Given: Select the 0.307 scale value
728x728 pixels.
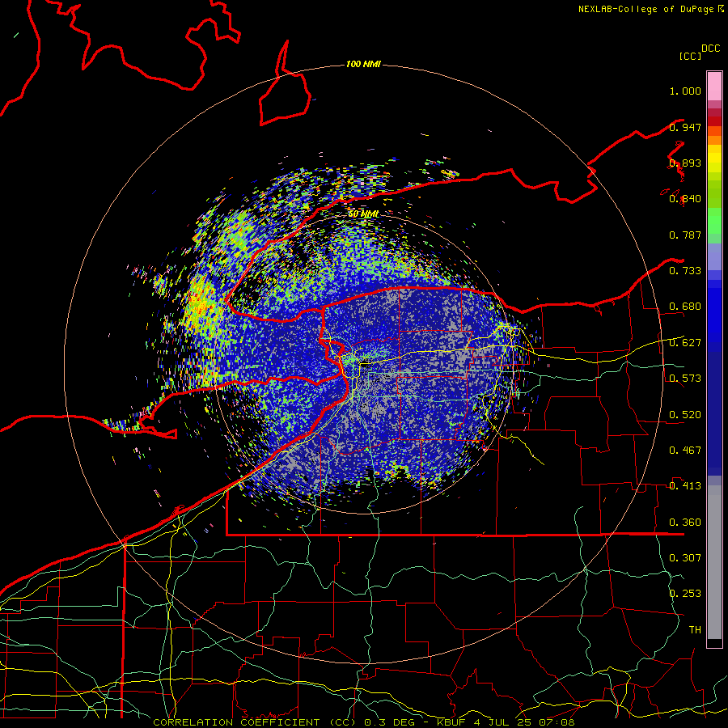Looking at the screenshot, I should 685,557.
